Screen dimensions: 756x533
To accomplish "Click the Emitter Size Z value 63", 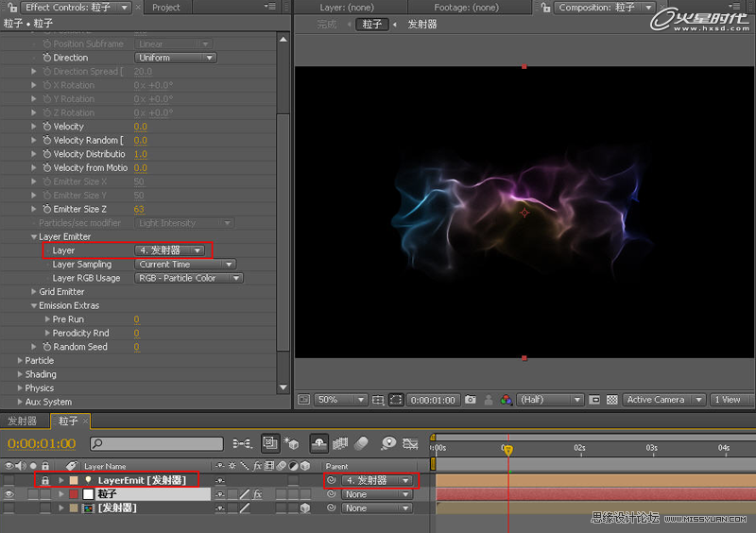I will 139,209.
